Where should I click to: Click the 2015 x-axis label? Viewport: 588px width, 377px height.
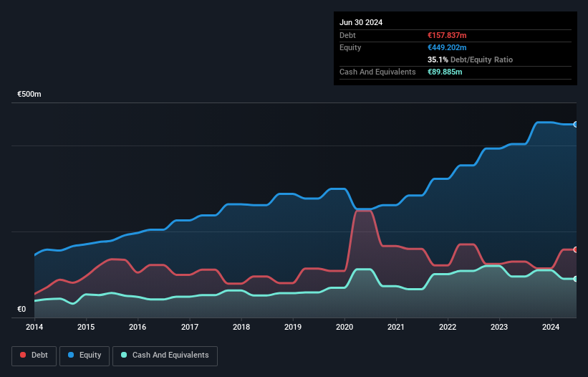click(86, 327)
